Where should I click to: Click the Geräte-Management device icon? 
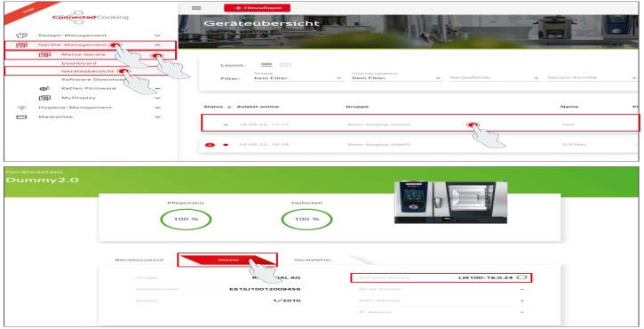click(x=21, y=45)
